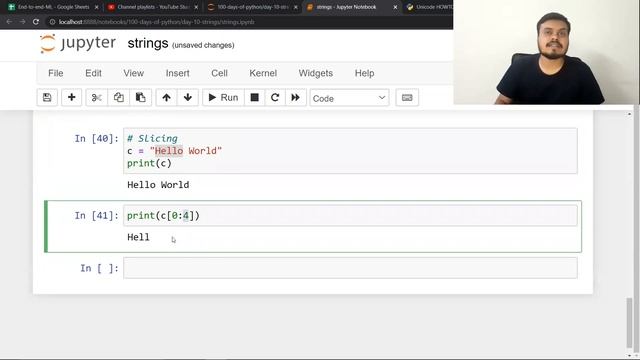Select the In [40] cell prompt
The width and height of the screenshot is (640, 360).
pyautogui.click(x=96, y=139)
